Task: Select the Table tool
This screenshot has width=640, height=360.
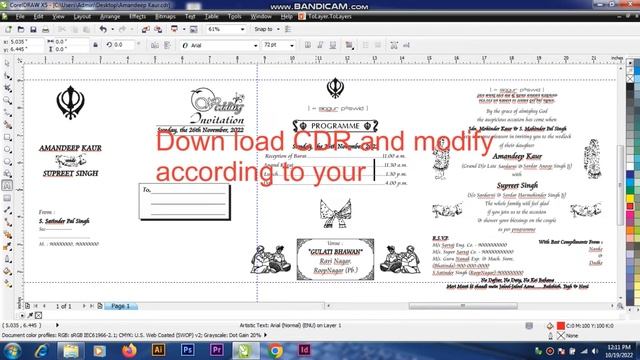Action: click(x=7, y=198)
